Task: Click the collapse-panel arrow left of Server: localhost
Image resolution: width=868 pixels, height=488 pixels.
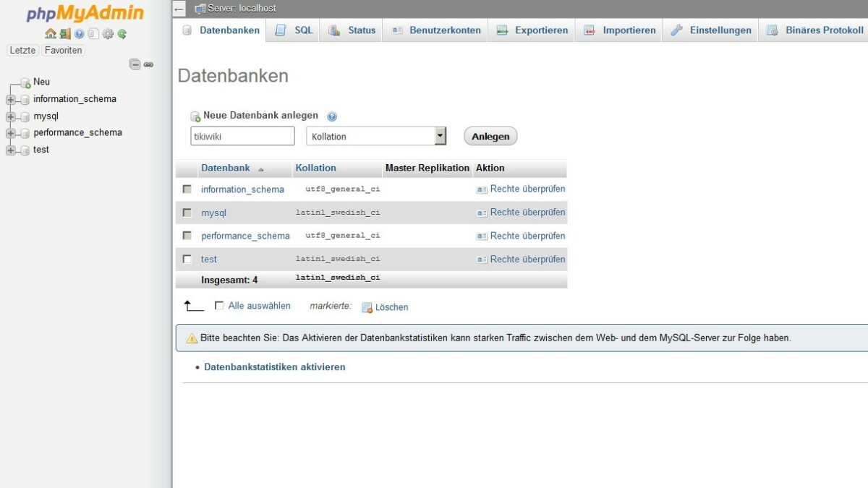Action: coord(180,9)
